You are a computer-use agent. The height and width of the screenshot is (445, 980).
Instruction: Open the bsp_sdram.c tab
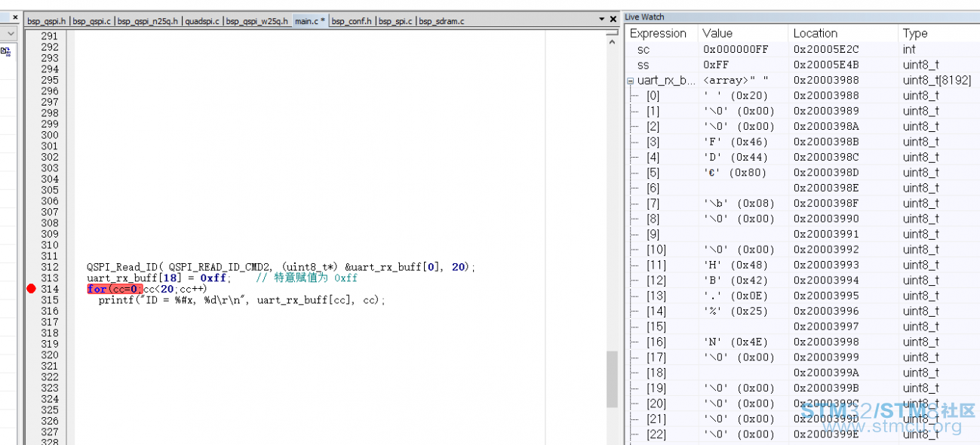click(441, 21)
